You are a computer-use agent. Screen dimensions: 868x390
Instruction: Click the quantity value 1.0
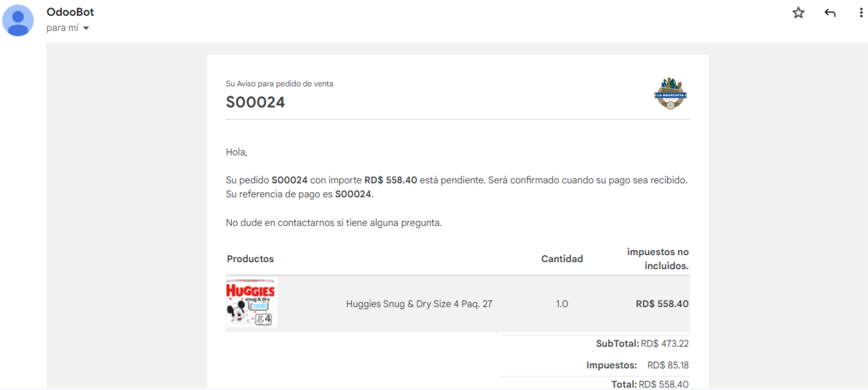pos(562,304)
